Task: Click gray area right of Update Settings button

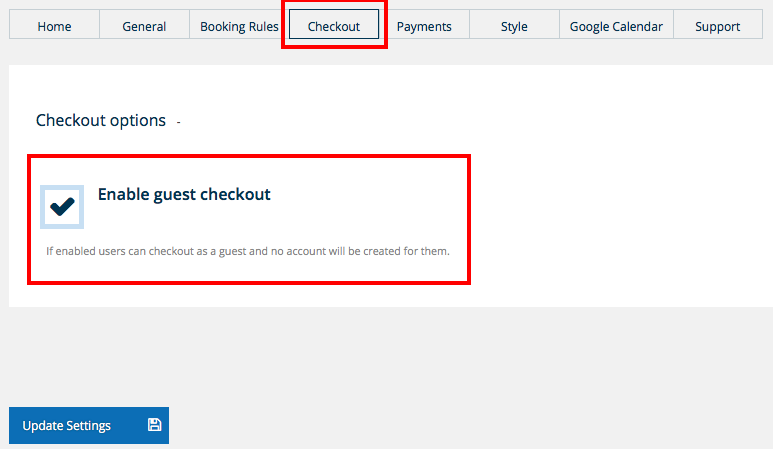Action: click(450, 425)
